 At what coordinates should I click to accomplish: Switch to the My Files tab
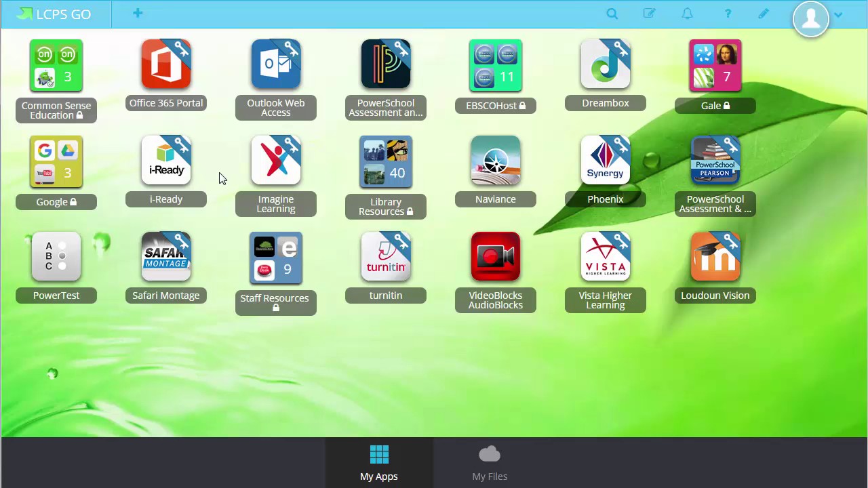point(490,463)
